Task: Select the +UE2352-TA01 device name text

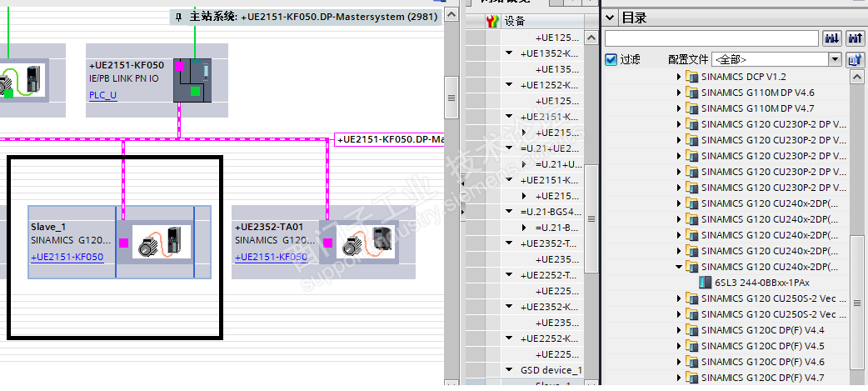Action: [269, 227]
